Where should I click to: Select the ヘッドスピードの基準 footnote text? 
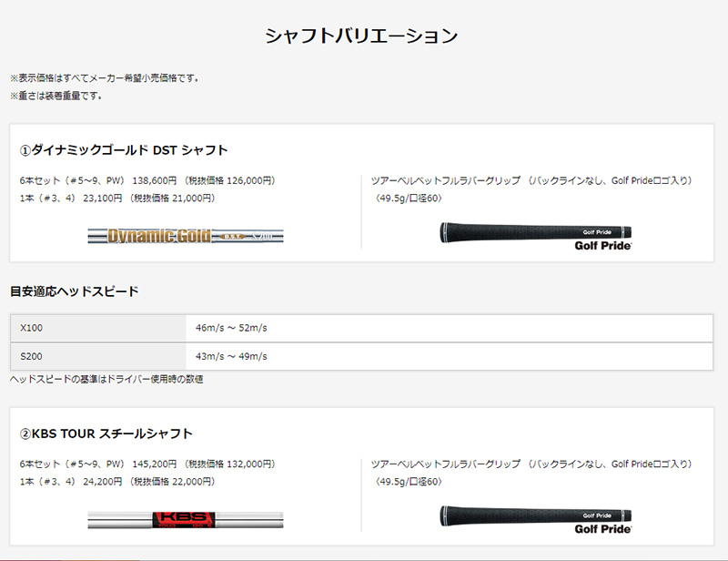click(x=106, y=379)
